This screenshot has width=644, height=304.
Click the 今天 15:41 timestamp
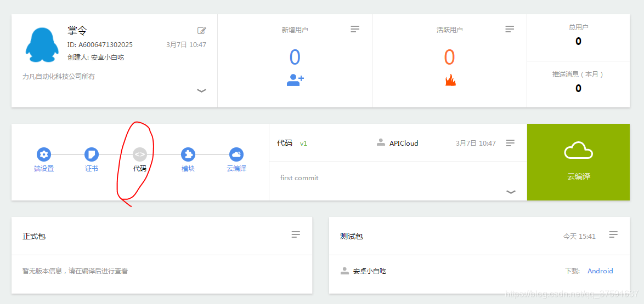[x=579, y=236]
